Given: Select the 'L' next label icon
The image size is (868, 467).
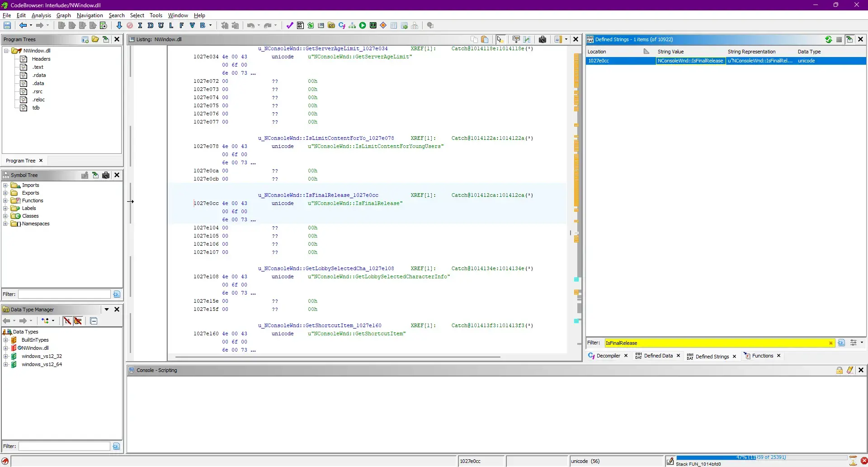Looking at the screenshot, I should point(171,26).
